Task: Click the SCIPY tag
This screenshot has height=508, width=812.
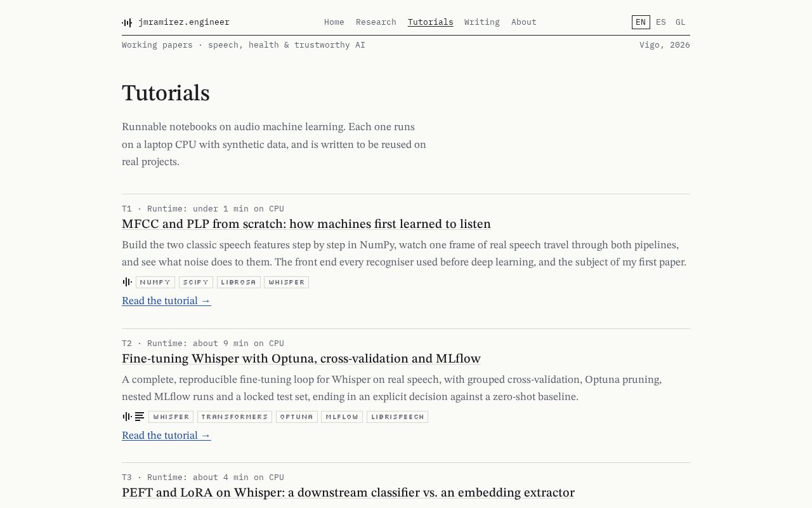Action: pos(196,282)
